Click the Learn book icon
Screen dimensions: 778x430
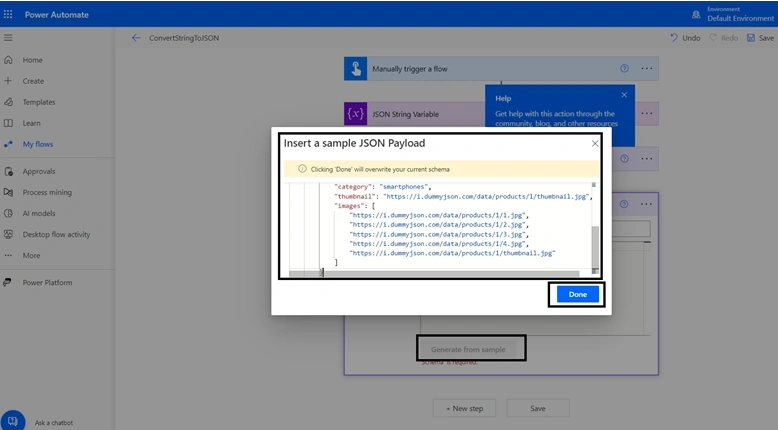pyautogui.click(x=8, y=123)
